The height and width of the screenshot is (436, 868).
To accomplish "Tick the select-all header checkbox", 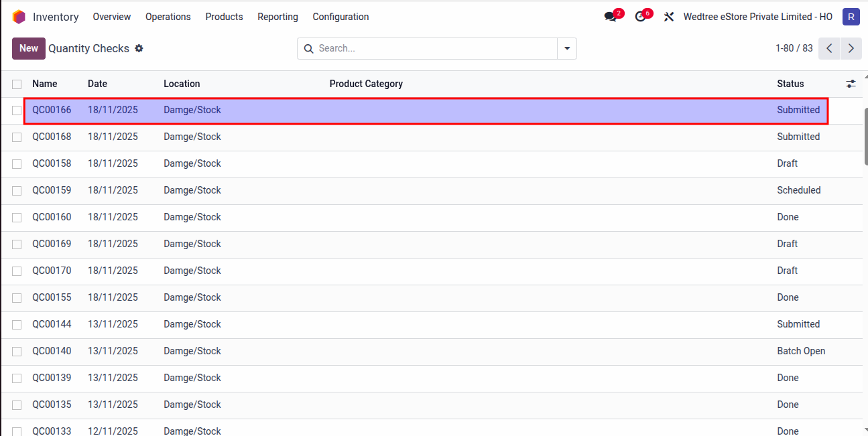I will click(17, 84).
